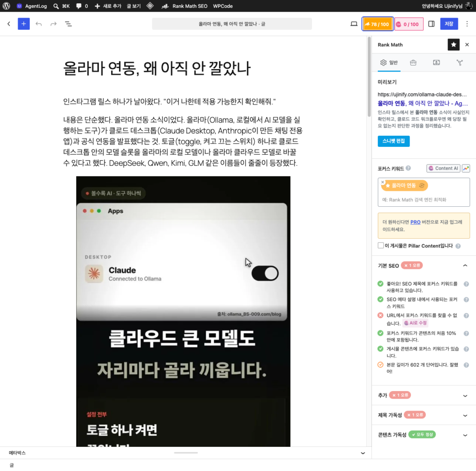Open the WPCode admin menu
The image size is (476, 471).
pyautogui.click(x=223, y=6)
